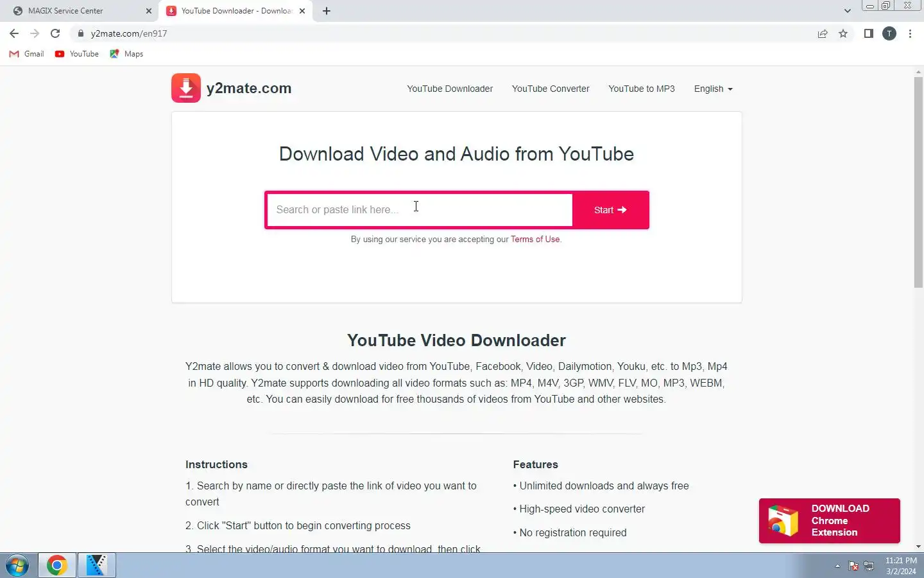Click the network tray icon

coord(869,566)
